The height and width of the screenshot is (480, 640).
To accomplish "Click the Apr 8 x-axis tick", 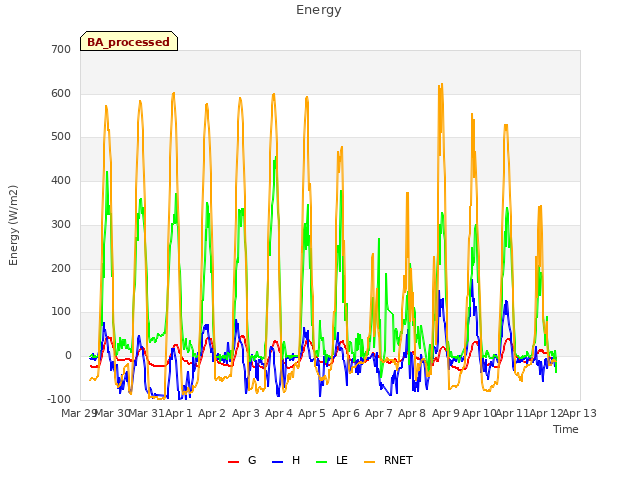I will pos(412,413).
